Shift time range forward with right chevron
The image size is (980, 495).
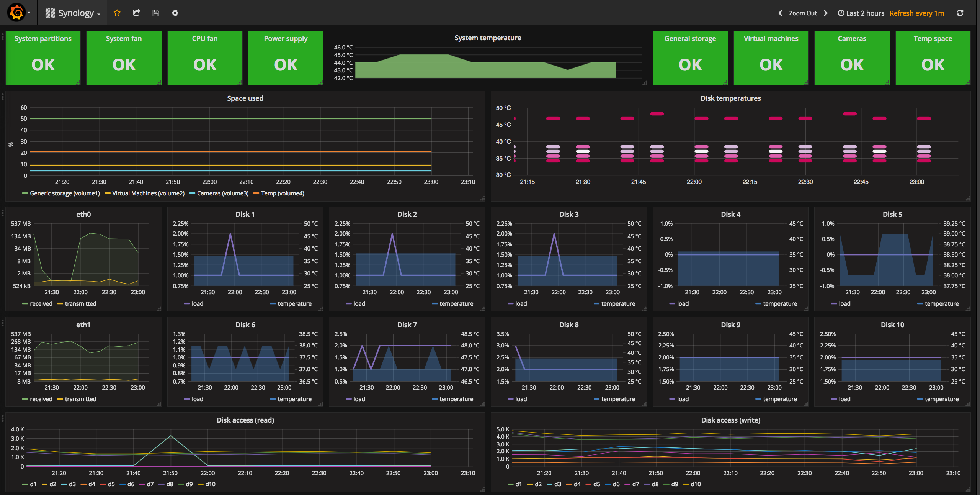tap(826, 13)
